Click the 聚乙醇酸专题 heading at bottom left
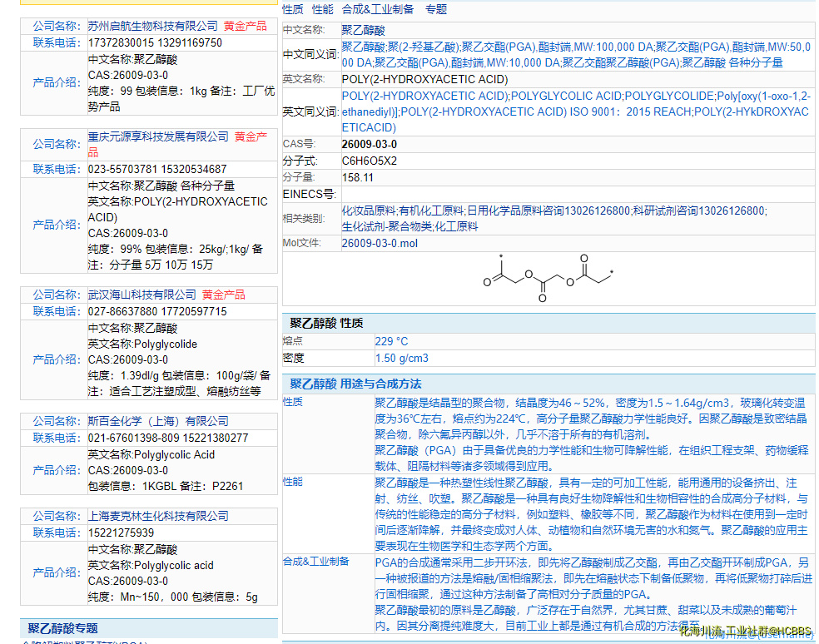This screenshot has width=819, height=644. pyautogui.click(x=62, y=627)
